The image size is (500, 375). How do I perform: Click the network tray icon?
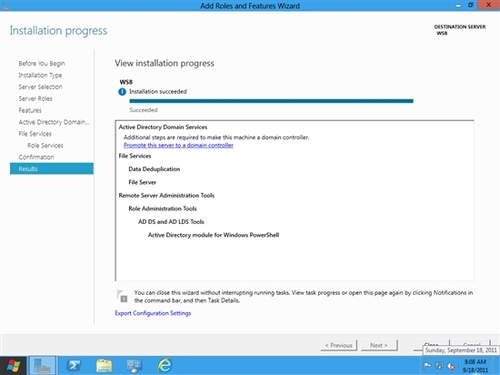coord(439,366)
